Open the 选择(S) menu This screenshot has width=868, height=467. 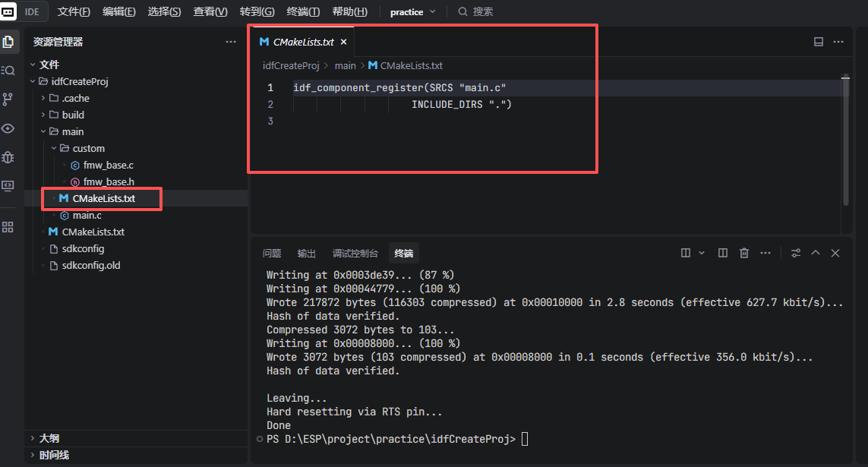(x=164, y=11)
